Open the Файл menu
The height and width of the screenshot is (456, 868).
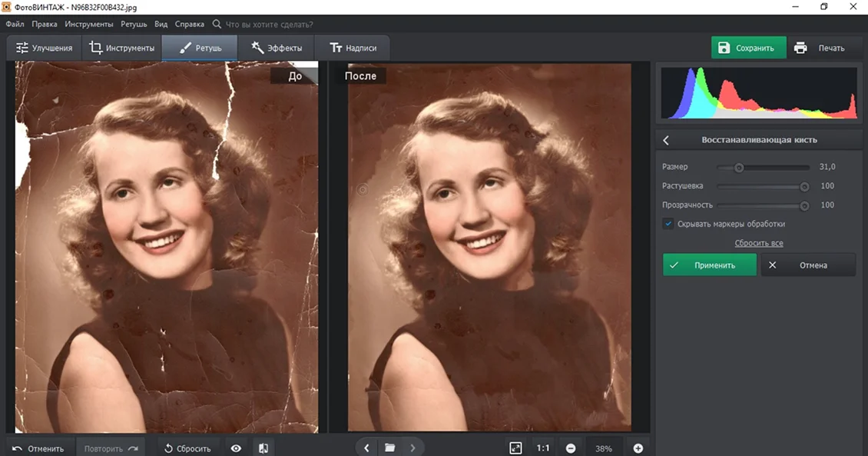click(14, 23)
